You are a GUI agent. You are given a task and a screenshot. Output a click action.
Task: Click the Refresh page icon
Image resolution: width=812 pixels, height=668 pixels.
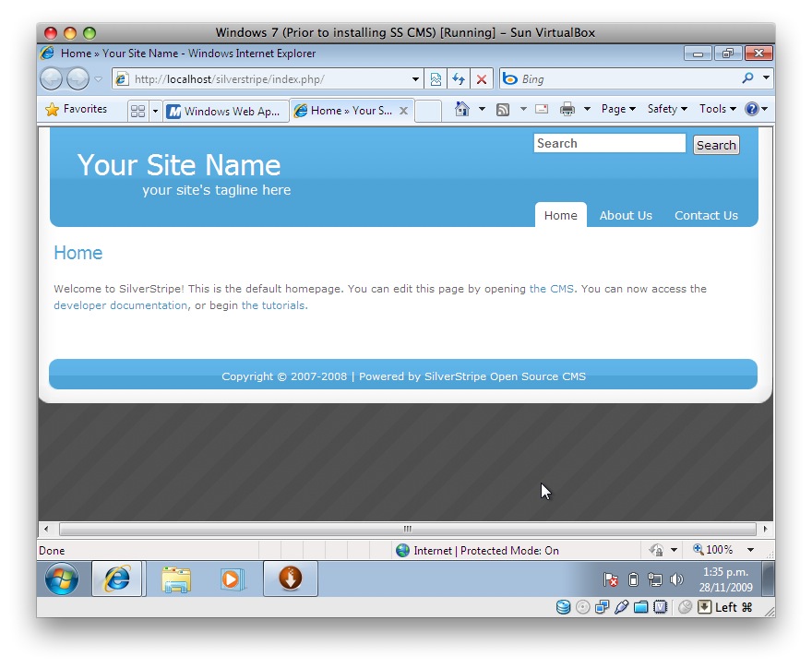459,79
